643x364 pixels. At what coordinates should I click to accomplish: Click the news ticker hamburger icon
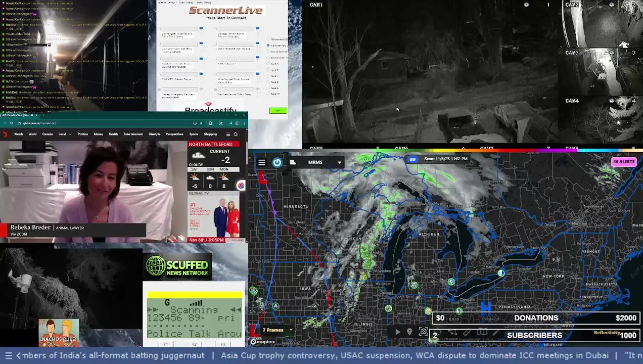pyautogui.click(x=9, y=355)
